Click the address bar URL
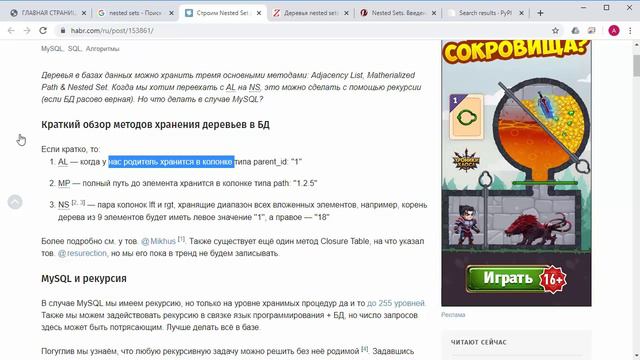Image resolution: width=640 pixels, height=360 pixels. (112, 31)
